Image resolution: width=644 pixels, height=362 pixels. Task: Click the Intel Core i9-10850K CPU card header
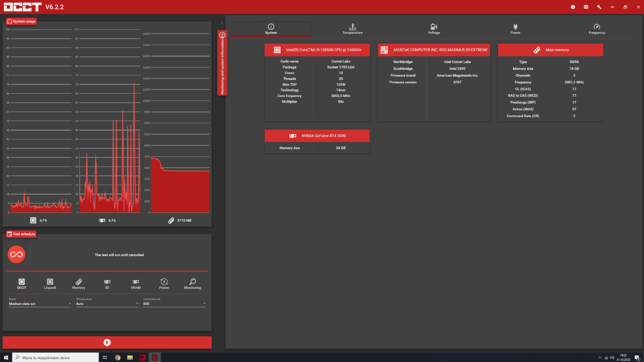(x=317, y=50)
